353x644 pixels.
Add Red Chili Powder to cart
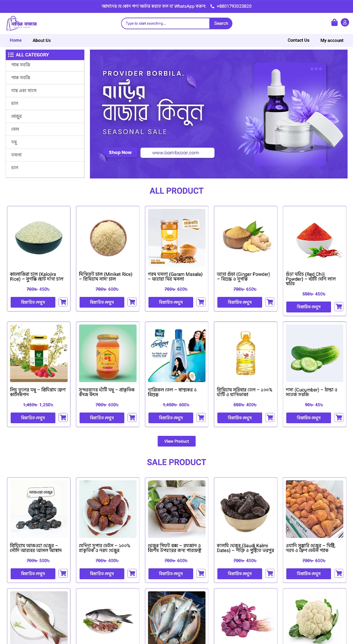339,307
